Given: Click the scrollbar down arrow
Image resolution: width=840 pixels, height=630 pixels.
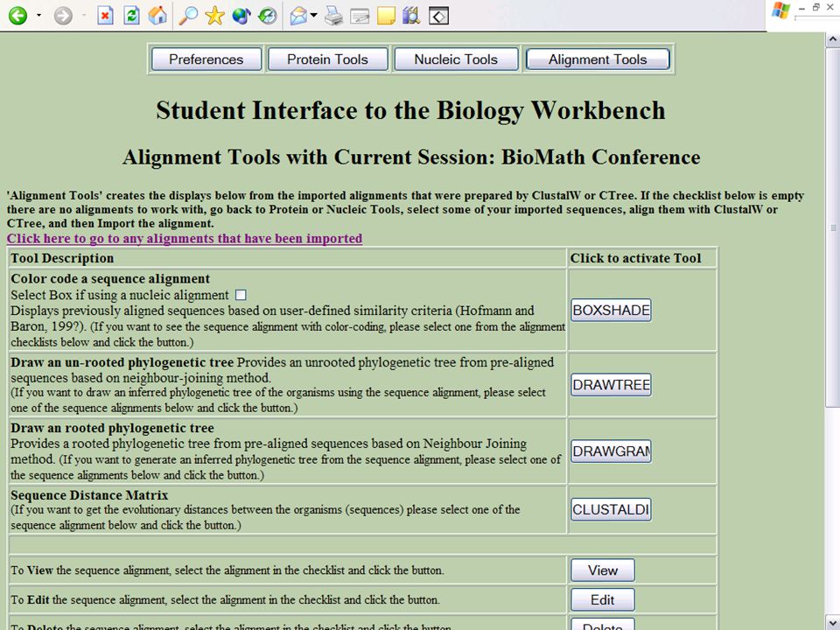Looking at the screenshot, I should point(832,623).
